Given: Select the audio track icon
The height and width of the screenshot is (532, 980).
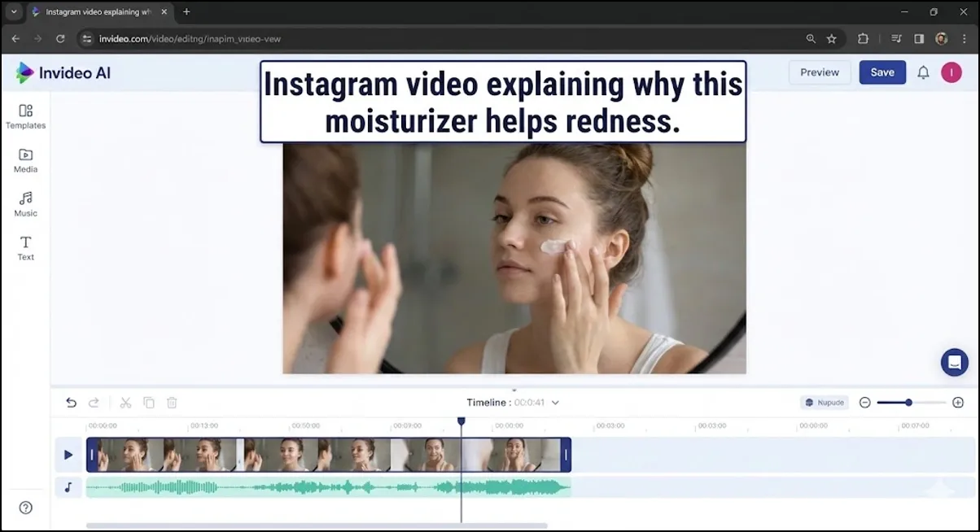Looking at the screenshot, I should click(68, 487).
